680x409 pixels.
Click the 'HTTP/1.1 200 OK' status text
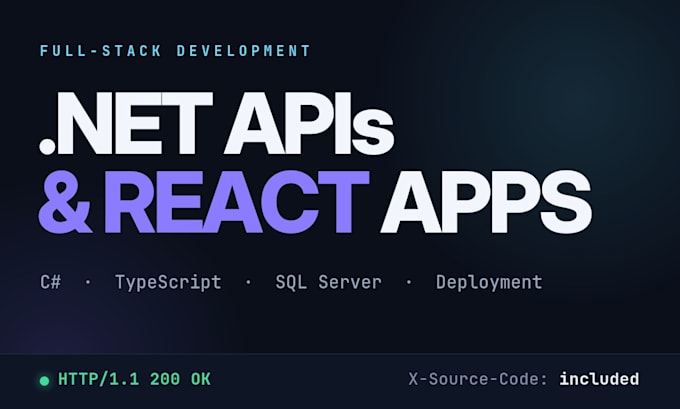134,380
